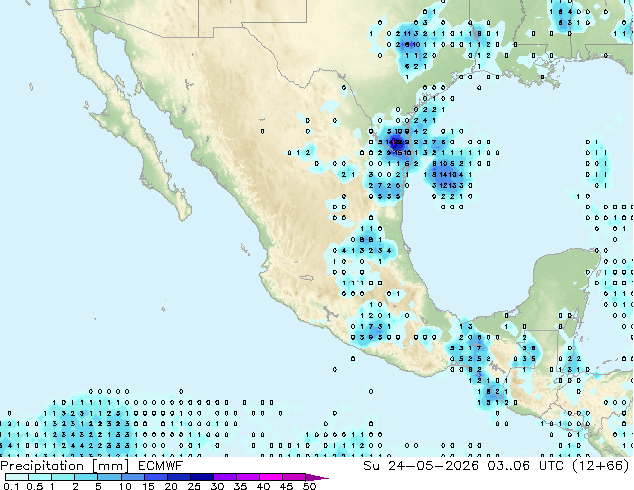Click the legend label '45'
634x490 pixels.
click(x=286, y=486)
